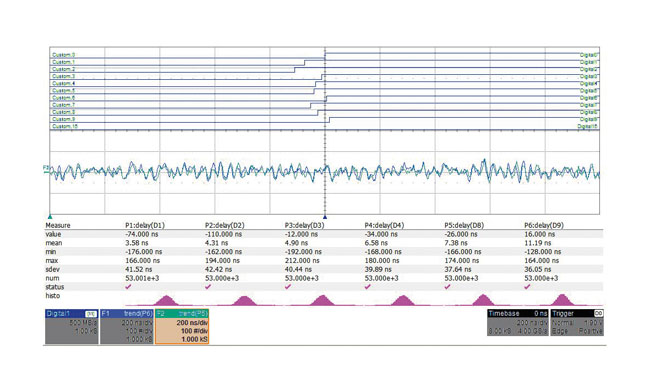Open the P1:delay(D1) histicon

(166, 300)
